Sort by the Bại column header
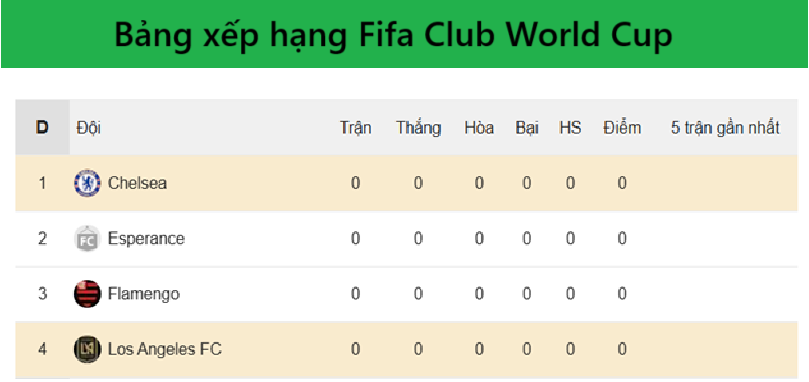This screenshot has height=382, width=809. 527,128
